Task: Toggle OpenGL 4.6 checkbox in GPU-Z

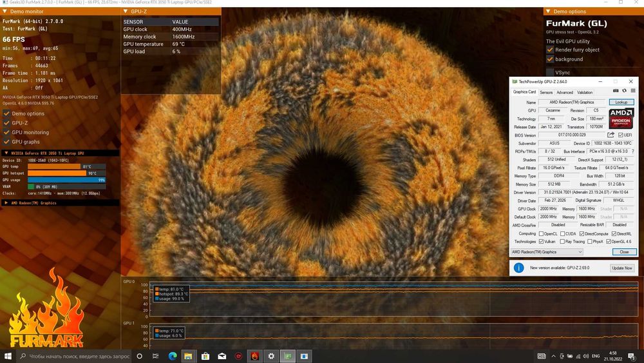Action: click(609, 242)
